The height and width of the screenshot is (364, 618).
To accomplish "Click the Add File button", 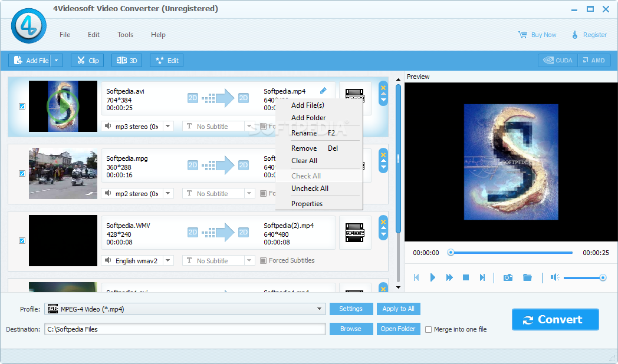I will (x=31, y=60).
